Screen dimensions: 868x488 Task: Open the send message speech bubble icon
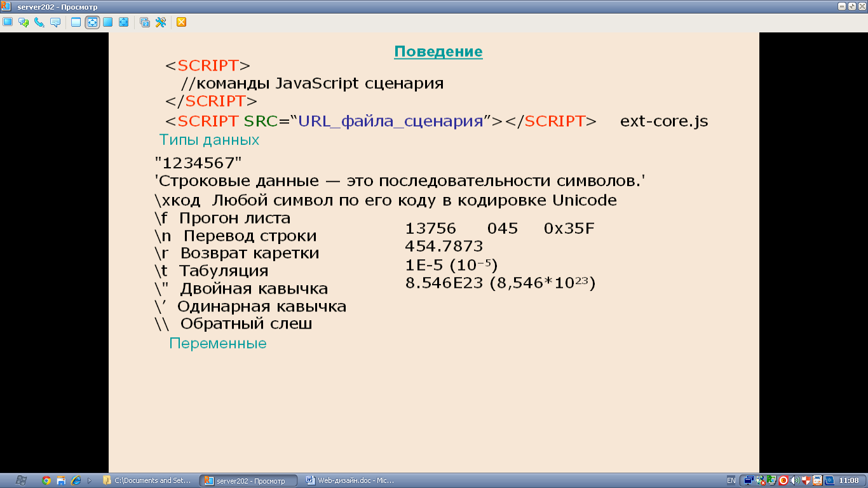pos(55,22)
